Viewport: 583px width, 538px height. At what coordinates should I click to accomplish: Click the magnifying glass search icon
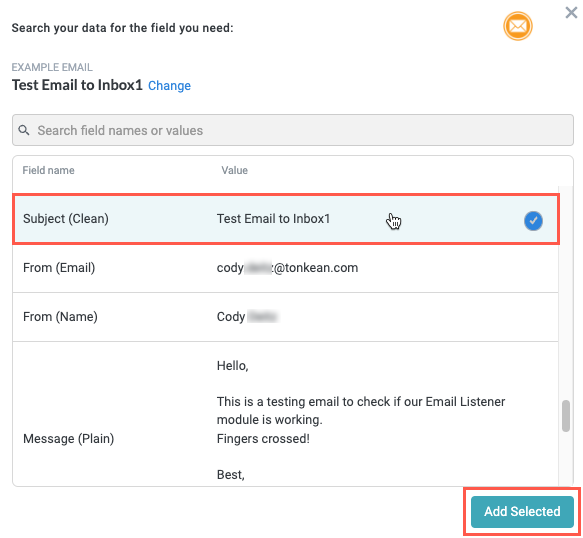tap(24, 130)
